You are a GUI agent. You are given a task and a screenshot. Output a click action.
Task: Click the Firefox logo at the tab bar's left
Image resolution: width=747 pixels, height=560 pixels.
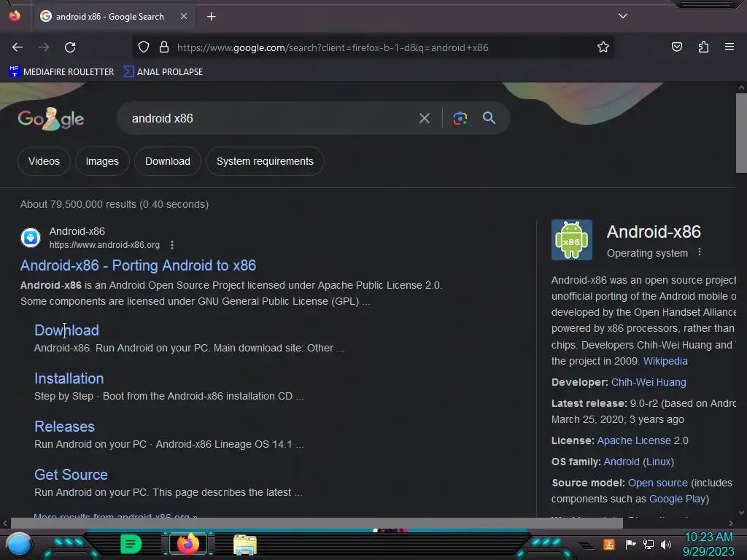[x=15, y=16]
